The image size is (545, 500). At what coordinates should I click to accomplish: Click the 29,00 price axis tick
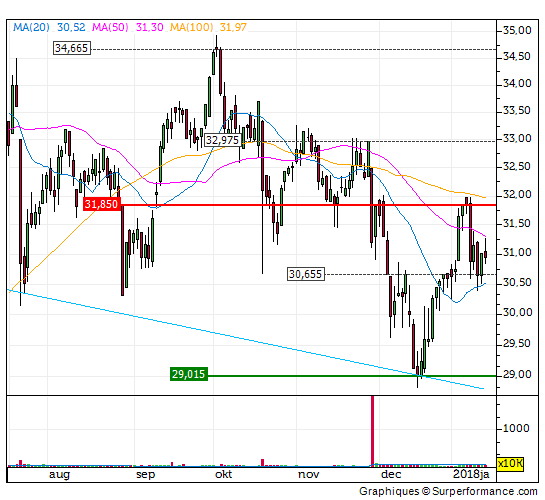tap(517, 375)
